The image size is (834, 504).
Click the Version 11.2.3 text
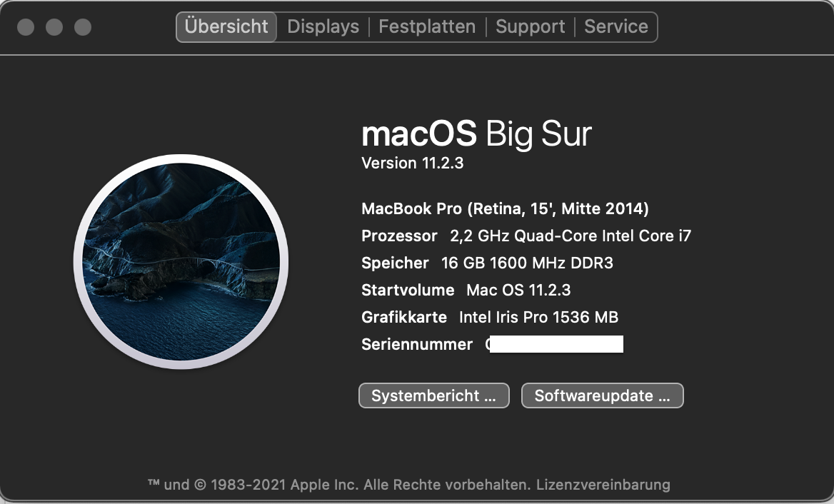pyautogui.click(x=413, y=163)
